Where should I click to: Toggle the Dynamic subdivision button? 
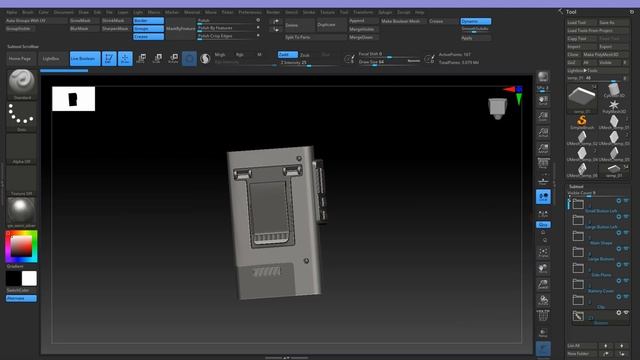[476, 21]
